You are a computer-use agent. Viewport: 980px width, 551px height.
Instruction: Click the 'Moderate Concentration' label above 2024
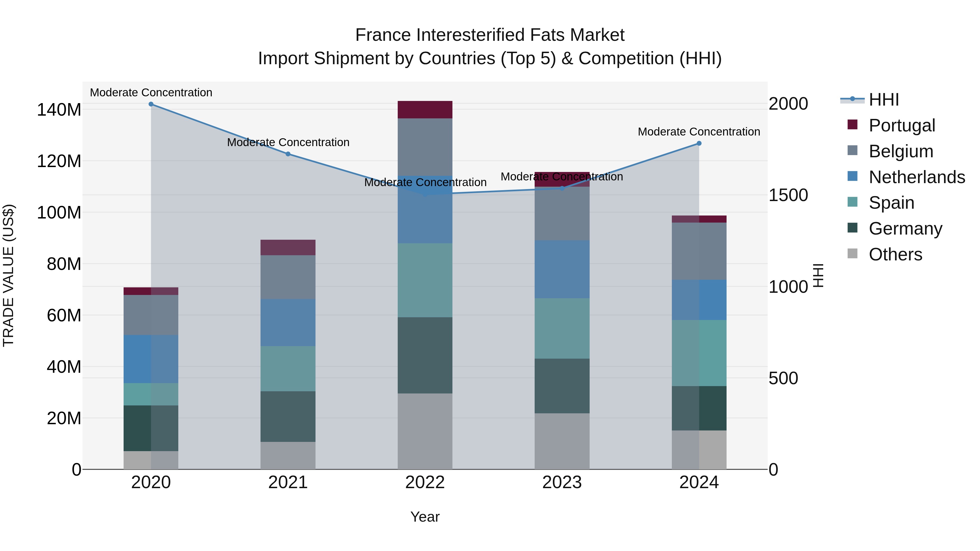tap(699, 132)
